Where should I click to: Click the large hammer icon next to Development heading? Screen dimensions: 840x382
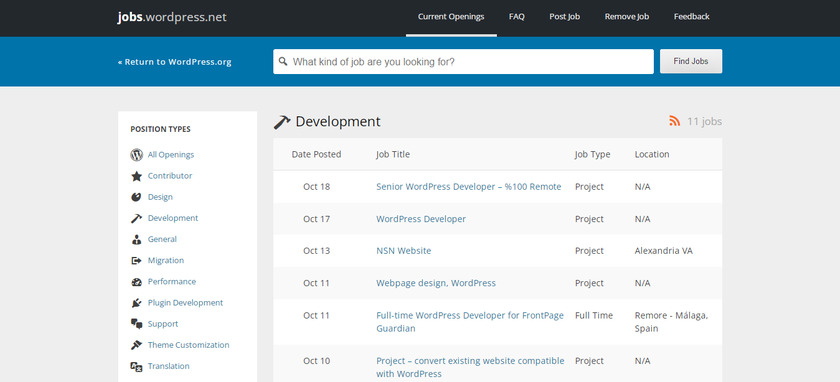[282, 122]
